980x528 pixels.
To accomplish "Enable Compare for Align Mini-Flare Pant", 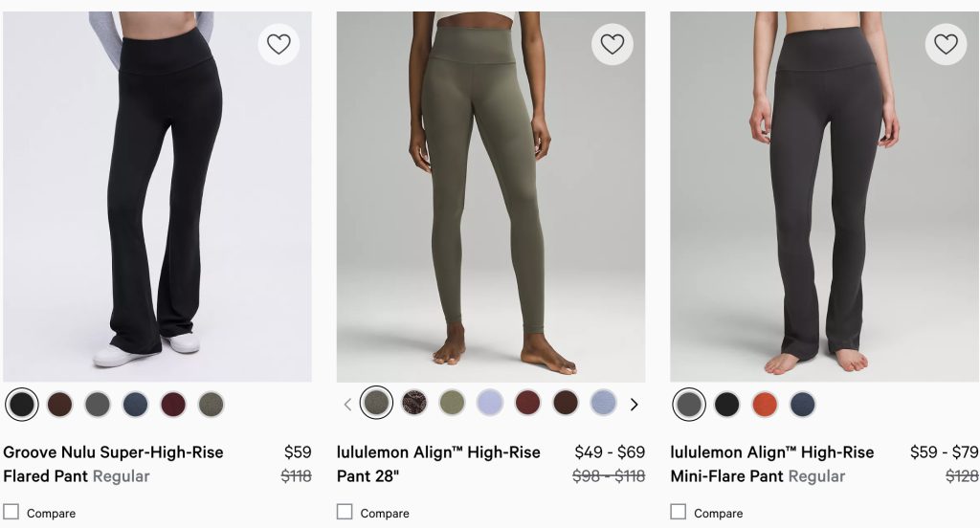I will tap(679, 512).
